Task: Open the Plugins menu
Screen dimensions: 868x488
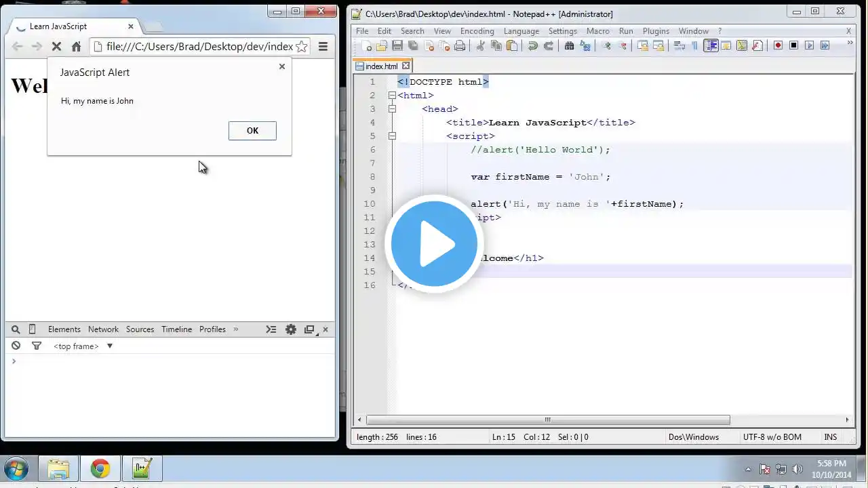Action: 656,31
